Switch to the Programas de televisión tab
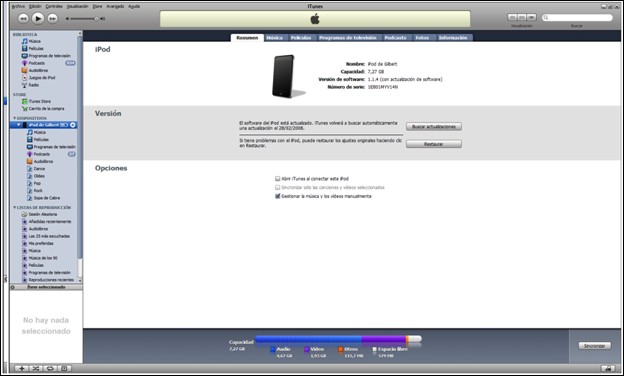624x376 pixels. point(347,38)
